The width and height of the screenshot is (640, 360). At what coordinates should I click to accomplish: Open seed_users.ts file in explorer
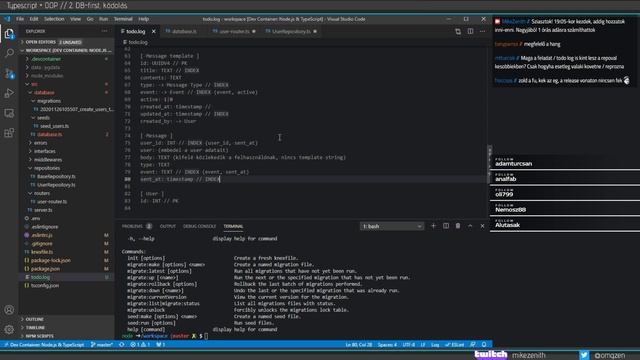click(x=54, y=126)
